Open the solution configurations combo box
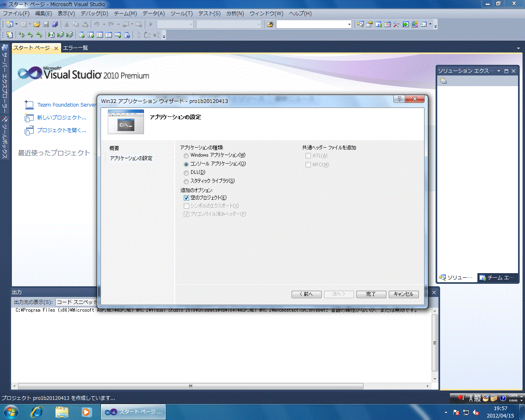This screenshot has height=420, width=525. tap(175, 24)
